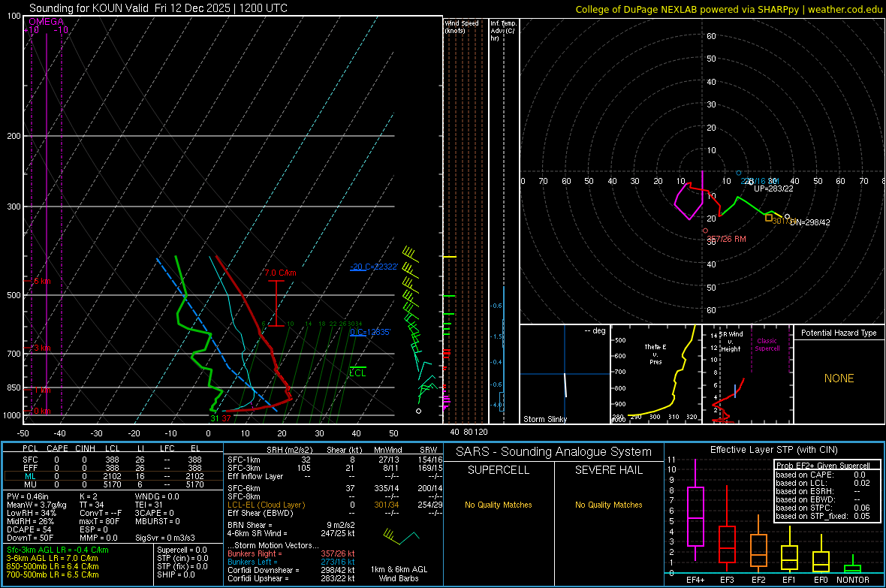Click the magenta OMEGA label
This screenshot has height=588, width=886.
coord(46,22)
